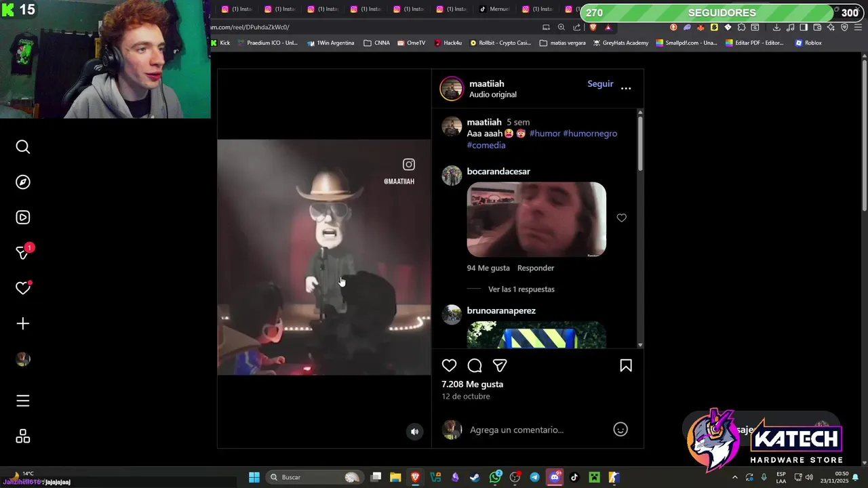Open the hamburger More menu
The image size is (868, 488).
[23, 401]
